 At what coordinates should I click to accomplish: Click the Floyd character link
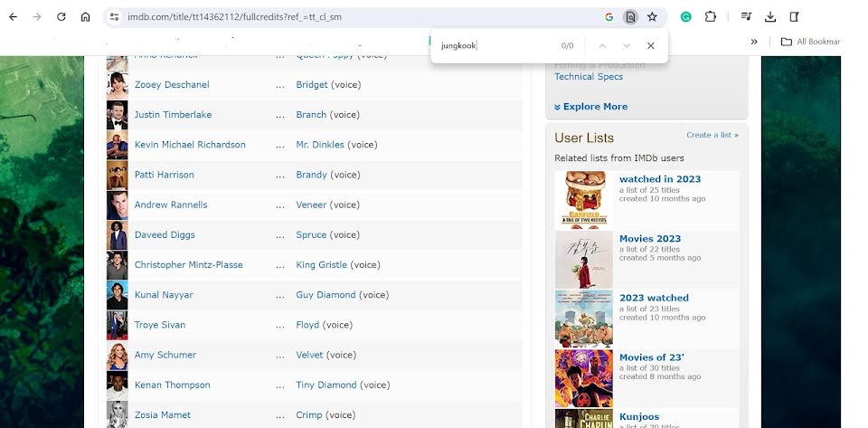click(x=307, y=325)
